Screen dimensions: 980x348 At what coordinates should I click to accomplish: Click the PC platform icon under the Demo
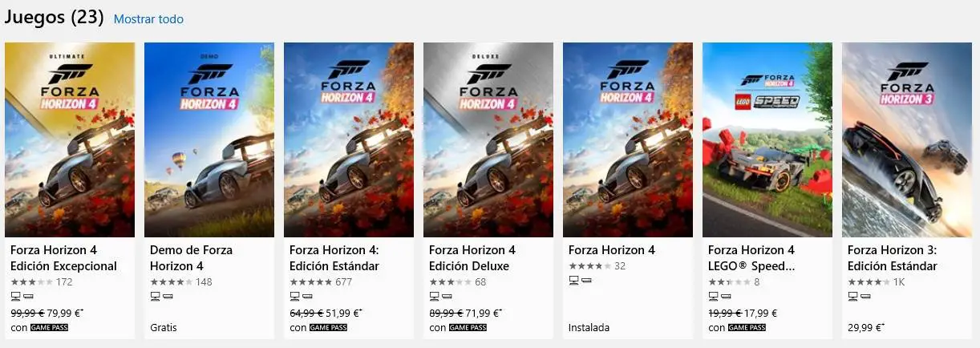coord(155,297)
